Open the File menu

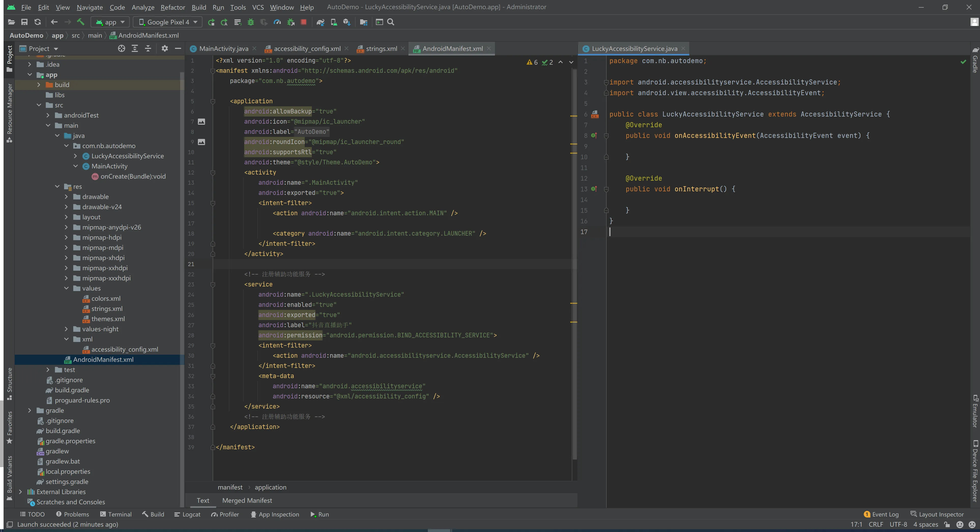point(26,7)
